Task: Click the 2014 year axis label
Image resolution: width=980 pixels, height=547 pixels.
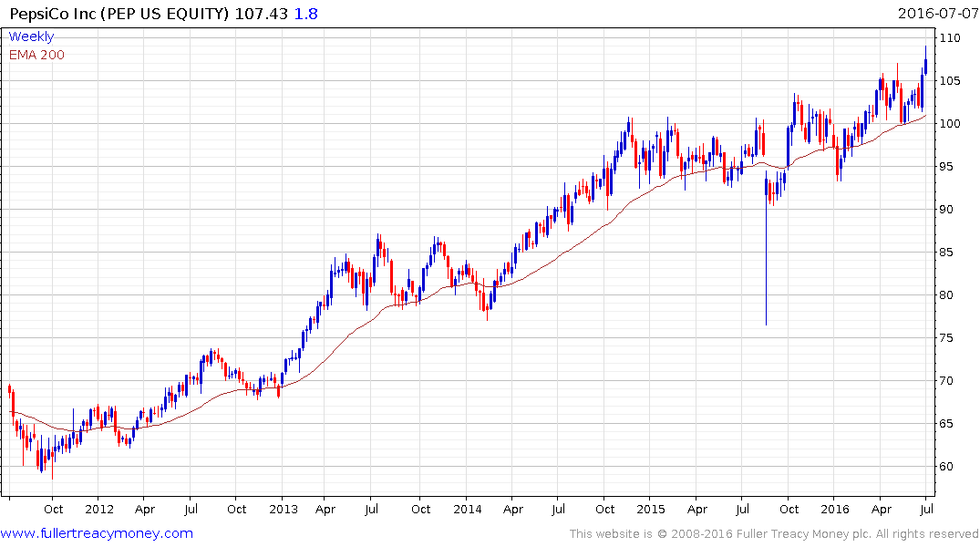Action: 468,509
